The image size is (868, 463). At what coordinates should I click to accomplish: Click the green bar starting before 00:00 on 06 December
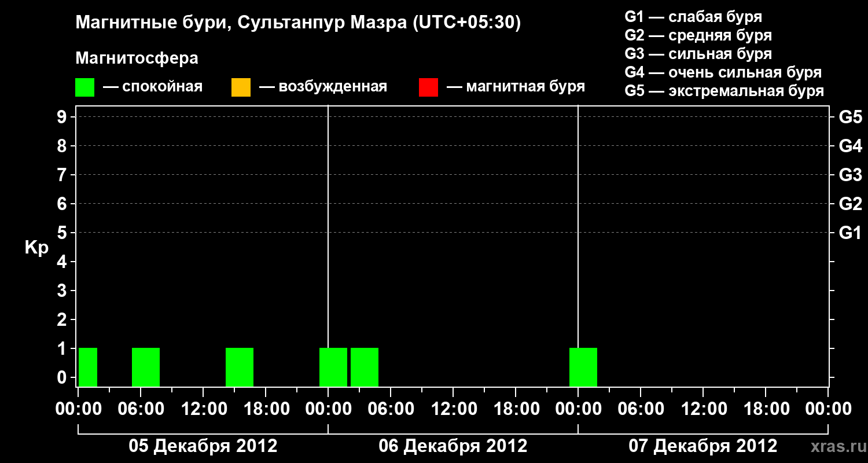(x=333, y=367)
